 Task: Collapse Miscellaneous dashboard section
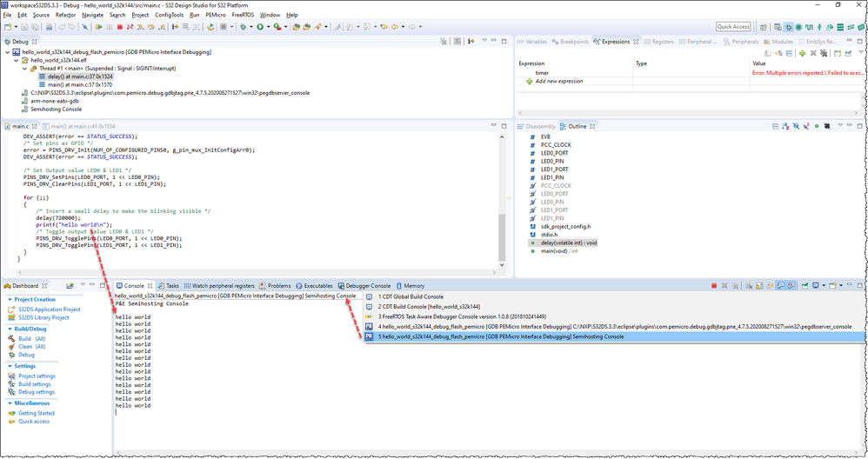[10, 403]
